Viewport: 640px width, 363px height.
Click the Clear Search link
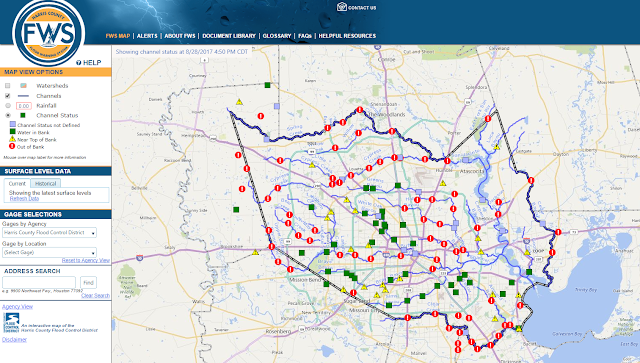coord(96,295)
